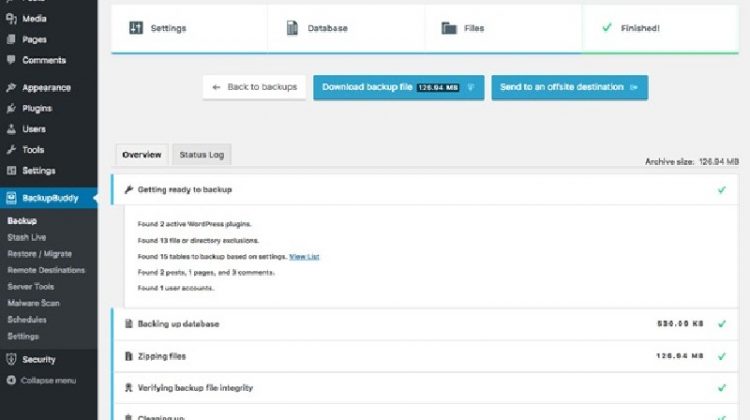The height and width of the screenshot is (420, 750).
Task: Open the Backup submenu item
Action: (x=22, y=221)
